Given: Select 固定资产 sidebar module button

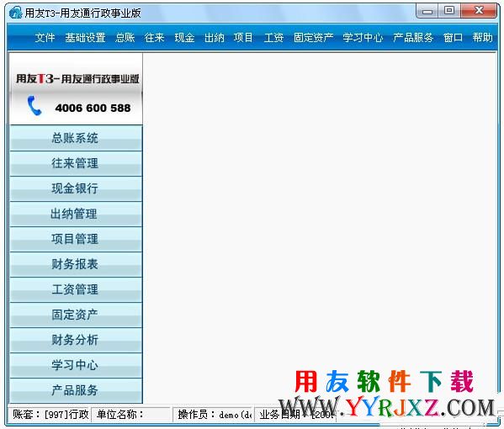Looking at the screenshot, I should [x=76, y=315].
